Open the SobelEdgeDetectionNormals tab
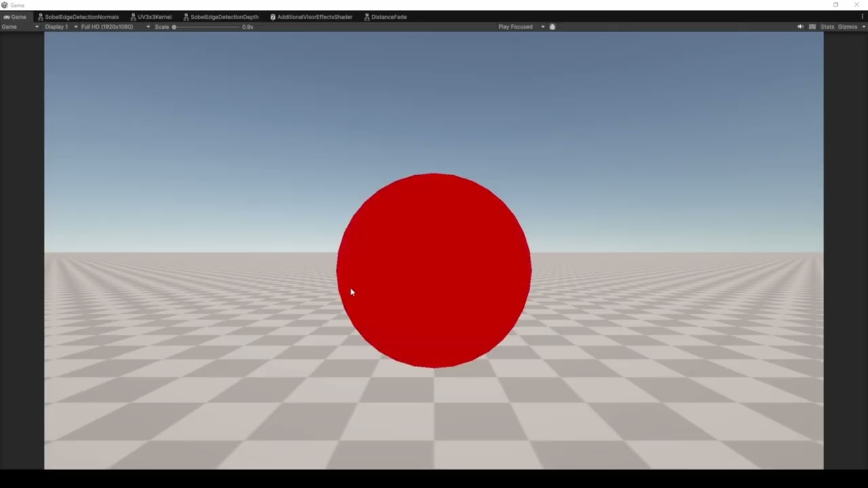 (x=78, y=17)
